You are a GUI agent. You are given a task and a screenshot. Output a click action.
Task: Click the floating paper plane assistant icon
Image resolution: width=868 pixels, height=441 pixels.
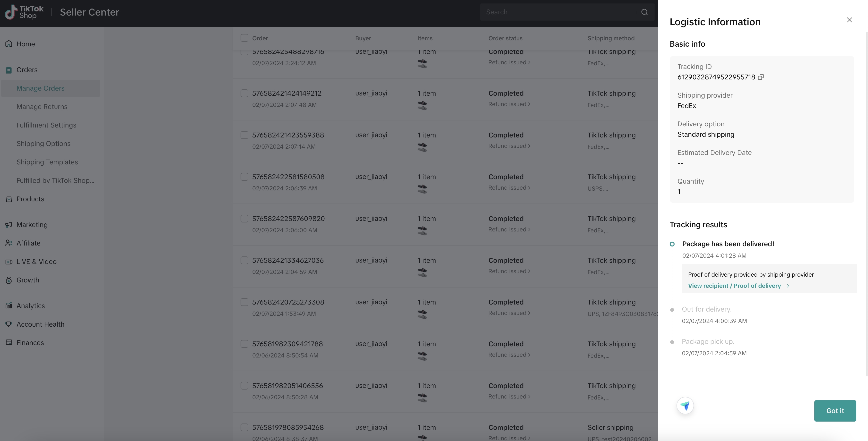pos(685,406)
